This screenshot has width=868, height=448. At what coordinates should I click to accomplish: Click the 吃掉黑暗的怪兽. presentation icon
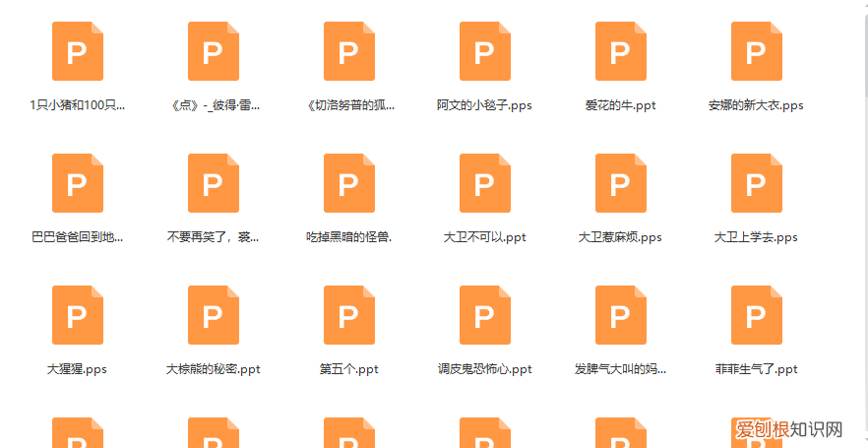349,183
